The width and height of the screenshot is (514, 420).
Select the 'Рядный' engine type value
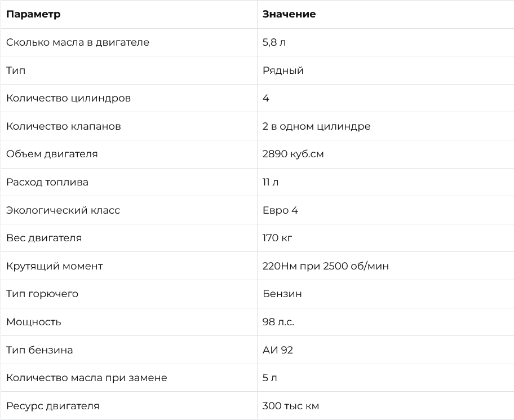coord(283,70)
